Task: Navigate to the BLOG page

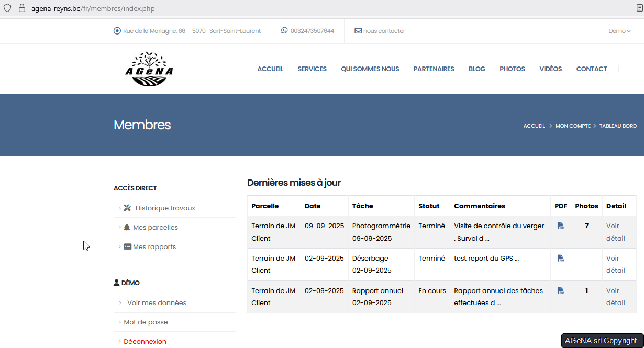Action: 476,69
